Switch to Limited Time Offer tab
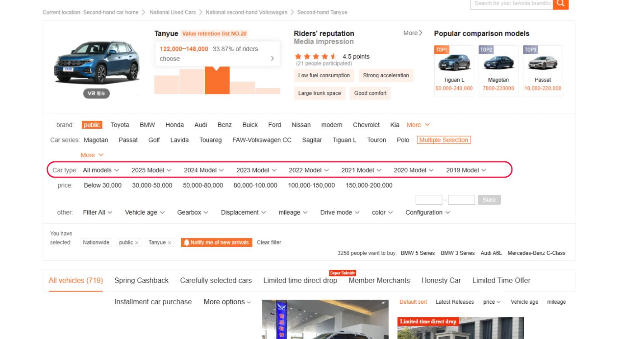Image resolution: width=644 pixels, height=339 pixels. [501, 281]
